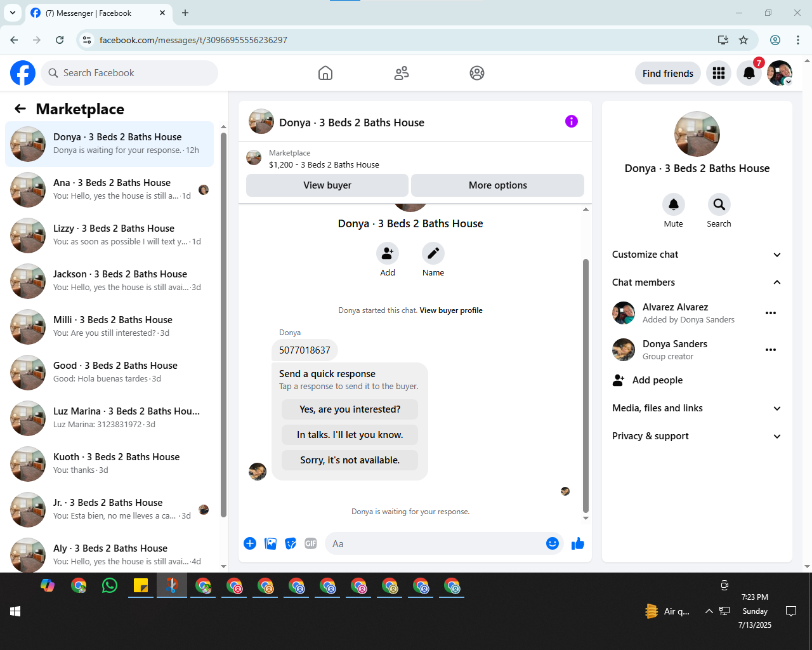812x650 pixels.
Task: Open Chrome three-dot menu
Action: click(x=798, y=40)
